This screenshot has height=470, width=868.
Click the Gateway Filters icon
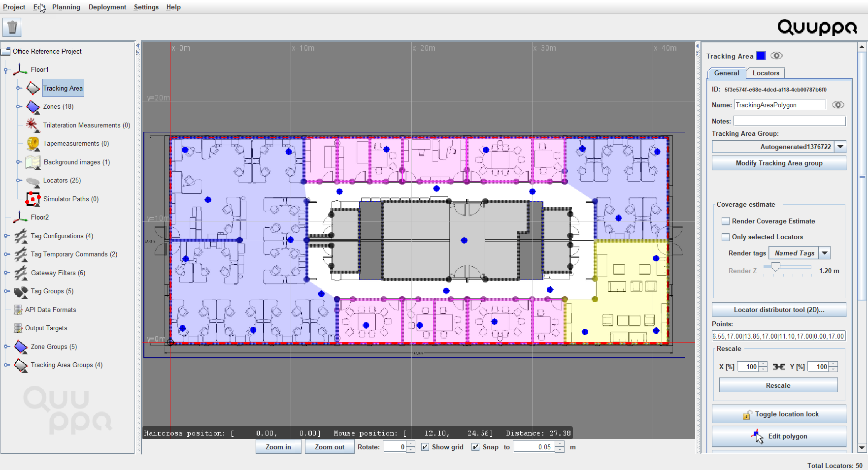click(21, 273)
